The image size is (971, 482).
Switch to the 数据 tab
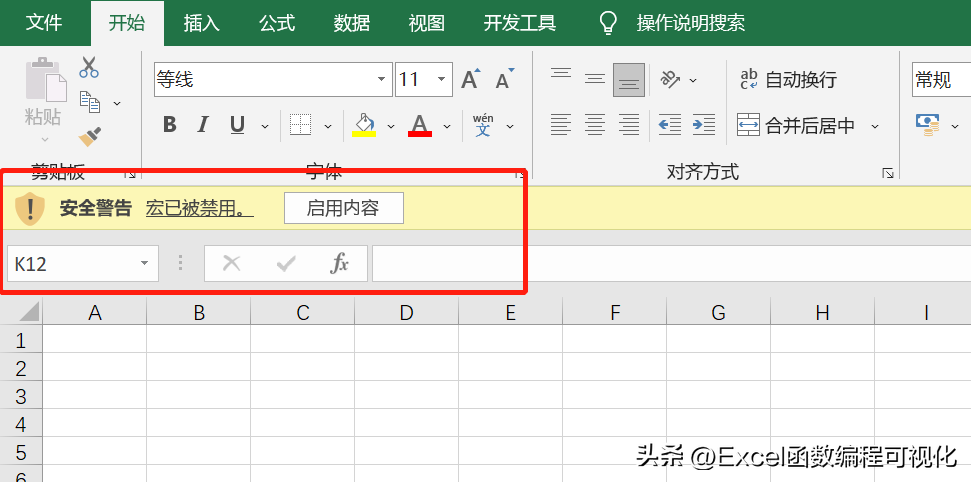click(352, 23)
